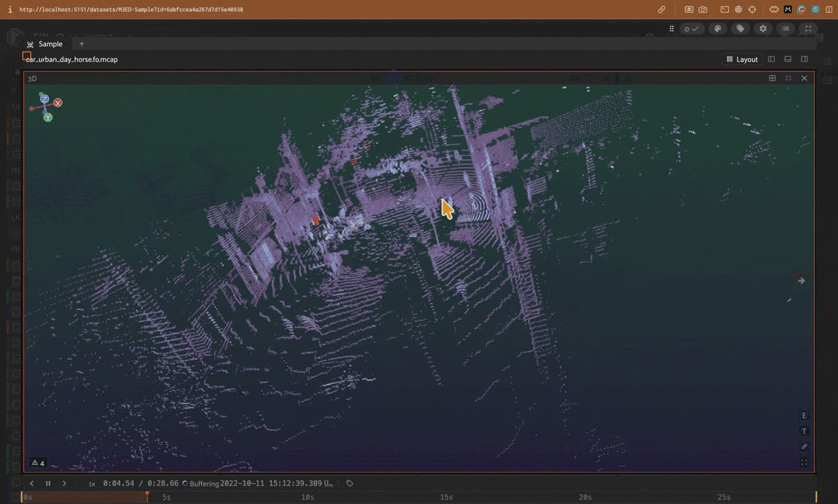Toggle the browser sidebar panel icon

tap(829, 10)
